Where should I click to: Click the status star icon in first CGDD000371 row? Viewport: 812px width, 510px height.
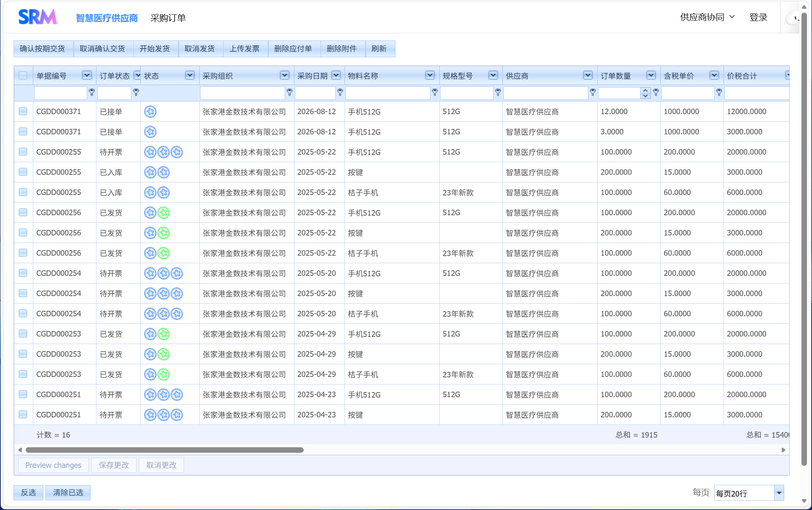[150, 112]
